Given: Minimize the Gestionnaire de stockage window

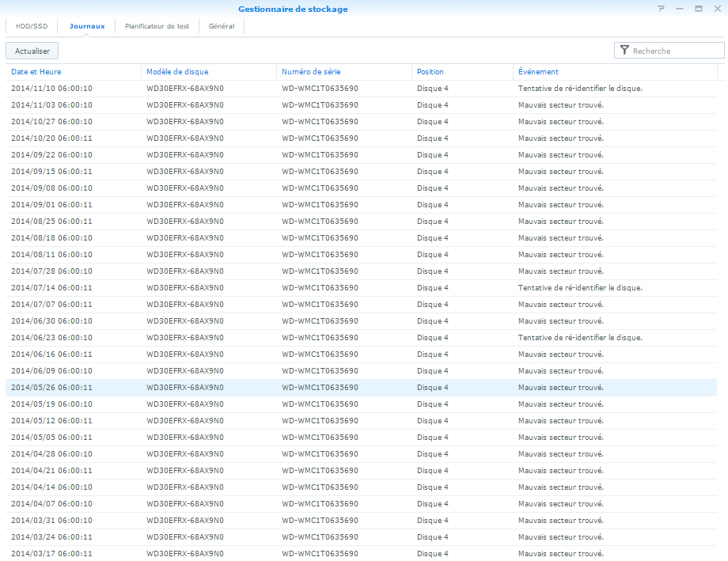Looking at the screenshot, I should (x=679, y=9).
